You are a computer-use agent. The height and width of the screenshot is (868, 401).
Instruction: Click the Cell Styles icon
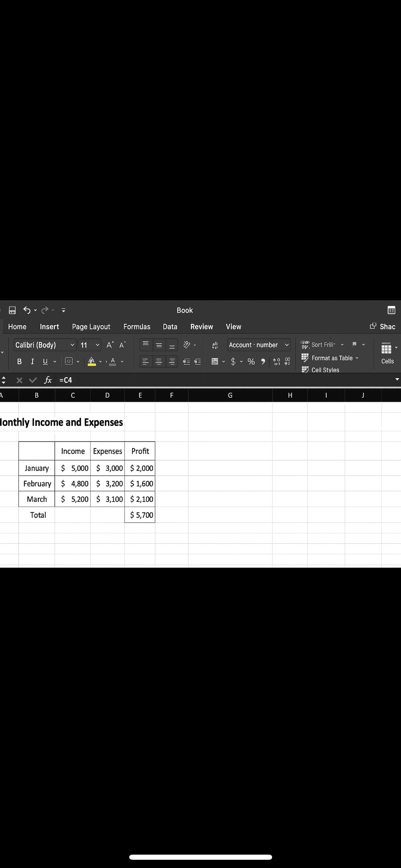pyautogui.click(x=305, y=369)
